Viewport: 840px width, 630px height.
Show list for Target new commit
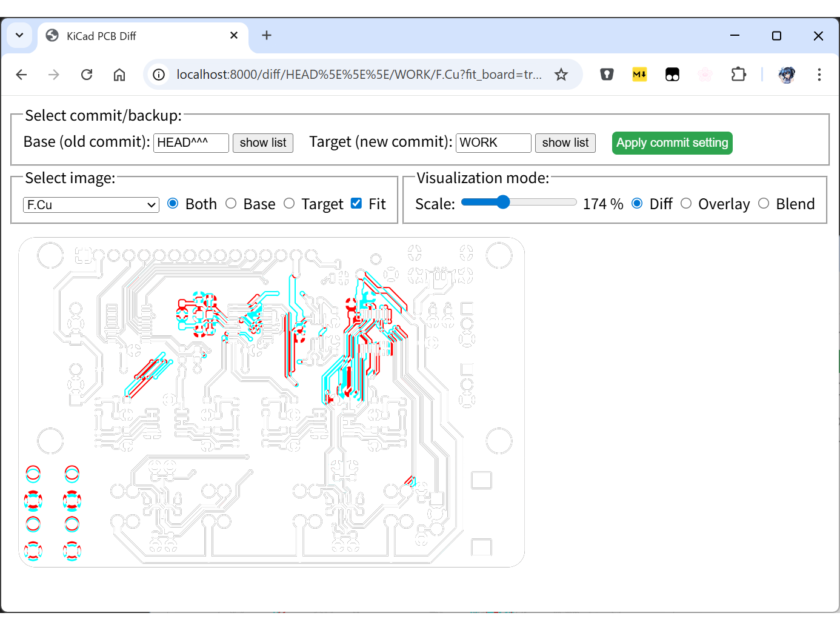click(565, 142)
